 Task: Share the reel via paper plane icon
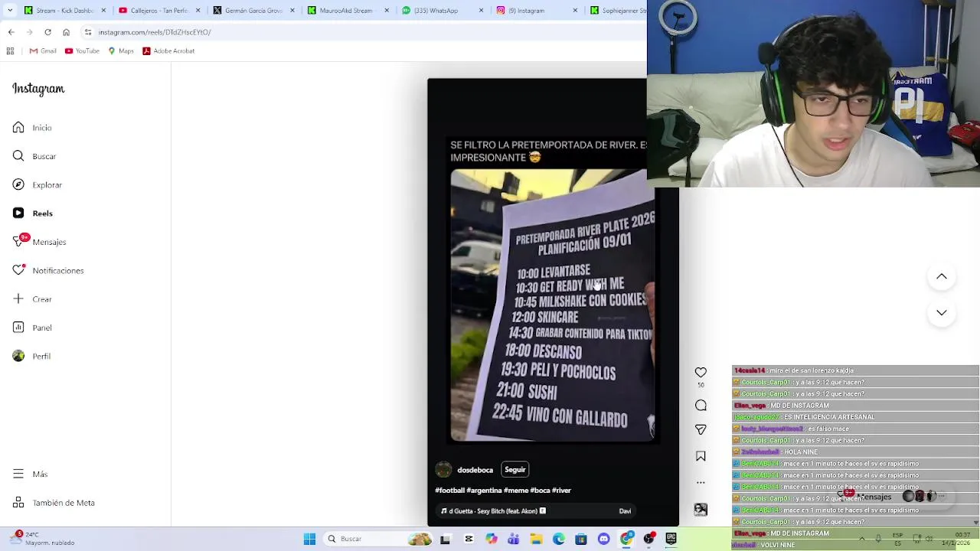click(701, 430)
